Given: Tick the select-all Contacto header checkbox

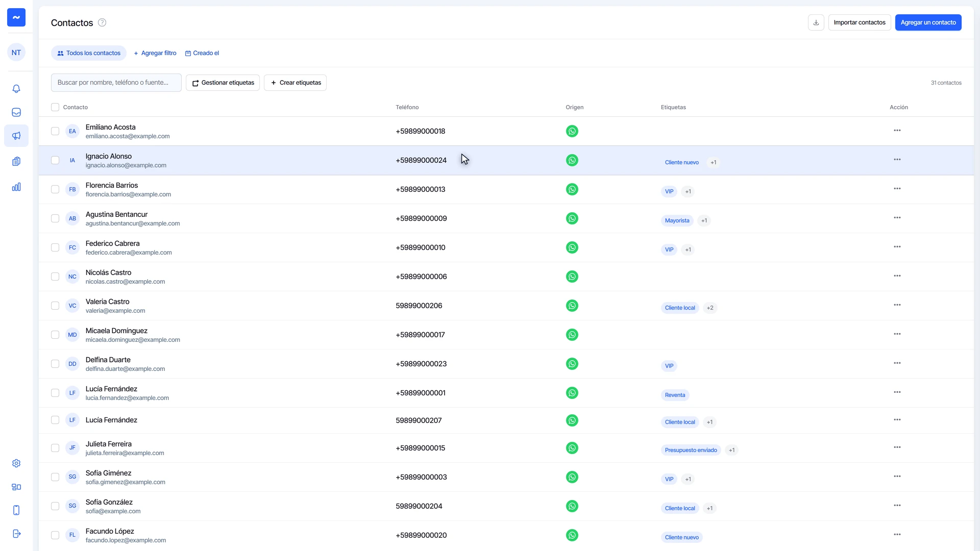Looking at the screenshot, I should pos(55,107).
